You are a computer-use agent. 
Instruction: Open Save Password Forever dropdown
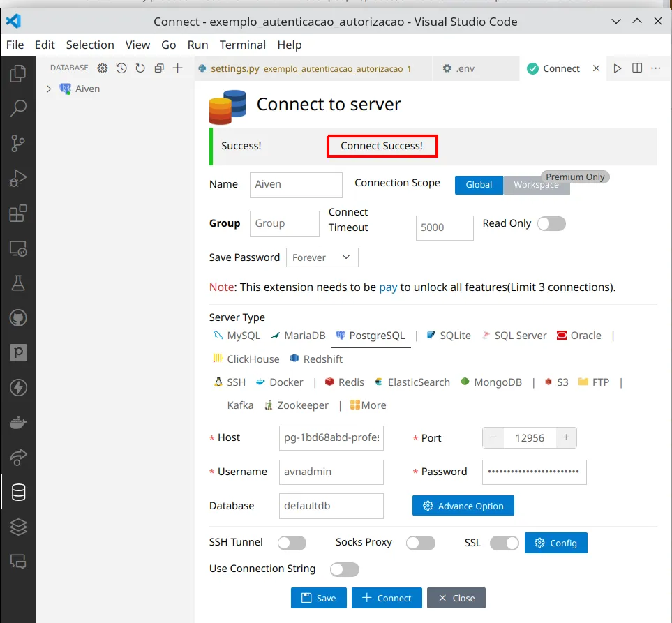pyautogui.click(x=322, y=257)
